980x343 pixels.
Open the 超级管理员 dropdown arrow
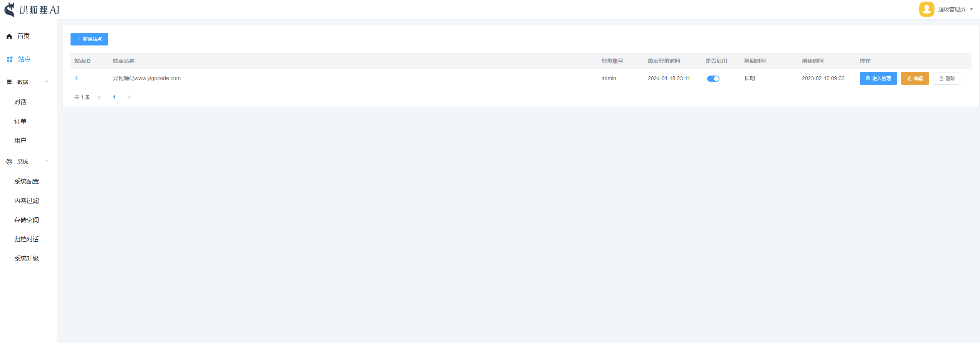972,10
